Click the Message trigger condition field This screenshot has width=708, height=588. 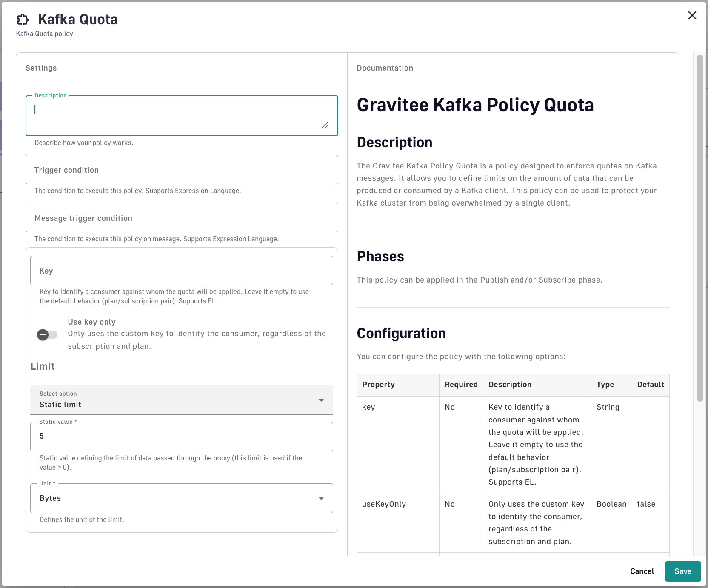pos(182,218)
